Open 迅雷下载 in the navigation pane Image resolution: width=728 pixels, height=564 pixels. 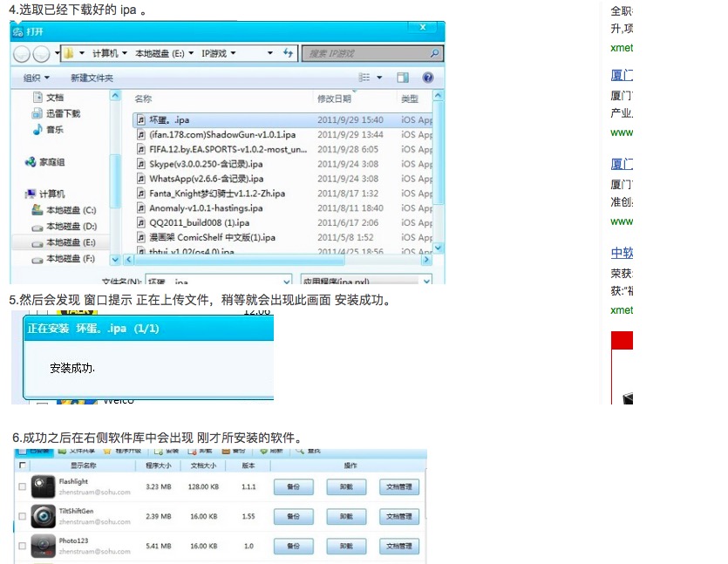(56, 113)
